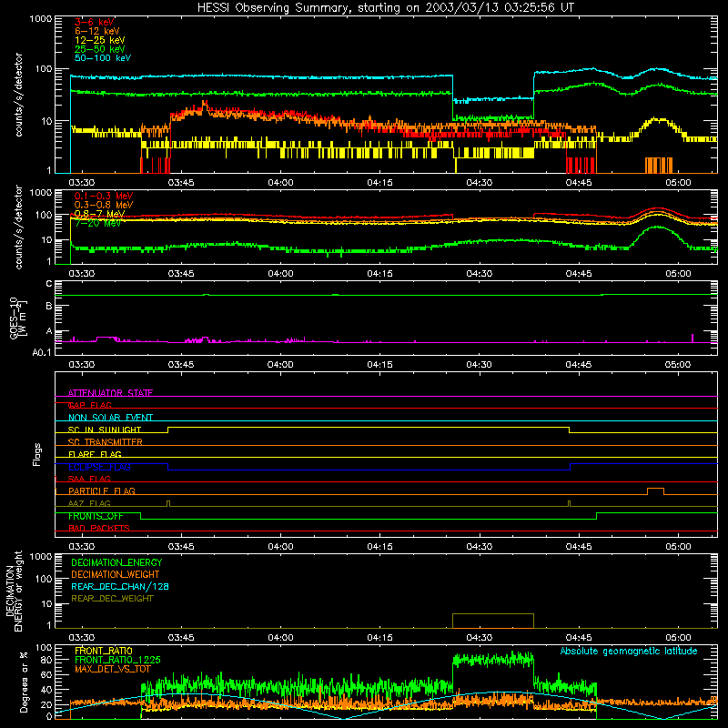Select the GAP_FLAG label
728x728 pixels.
tap(89, 405)
